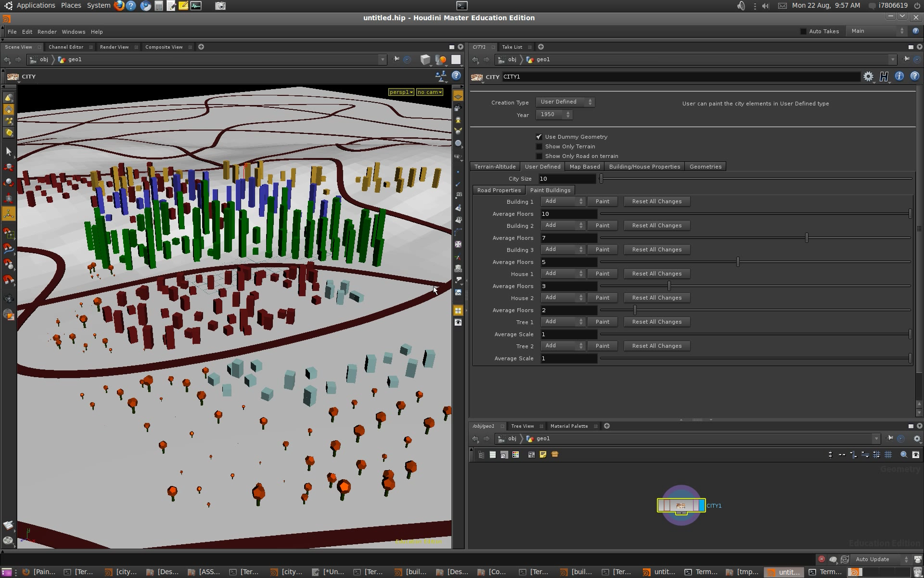Add new pane tab next to Composite View
Viewport: 924px width, 578px height.
201,47
